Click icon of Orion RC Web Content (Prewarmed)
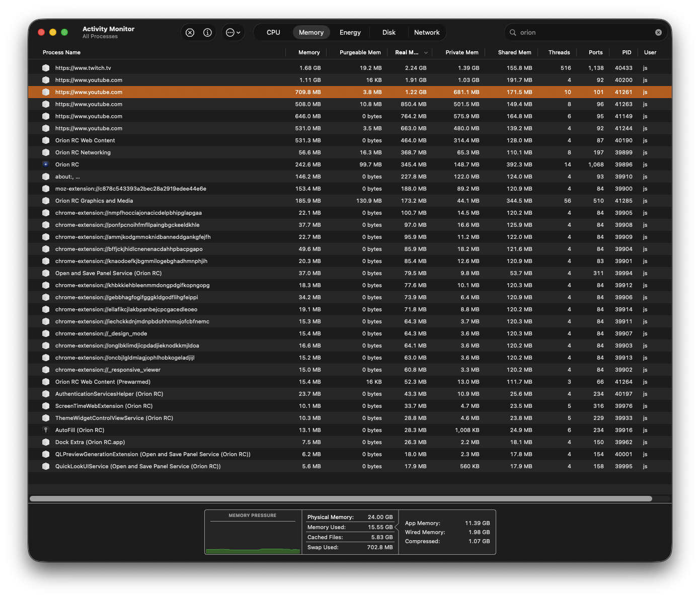 point(46,382)
